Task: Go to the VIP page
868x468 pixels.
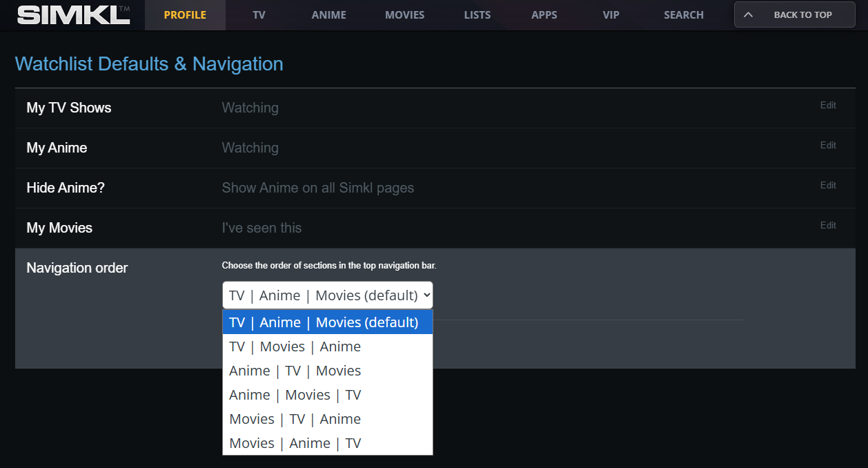Action: pos(611,14)
